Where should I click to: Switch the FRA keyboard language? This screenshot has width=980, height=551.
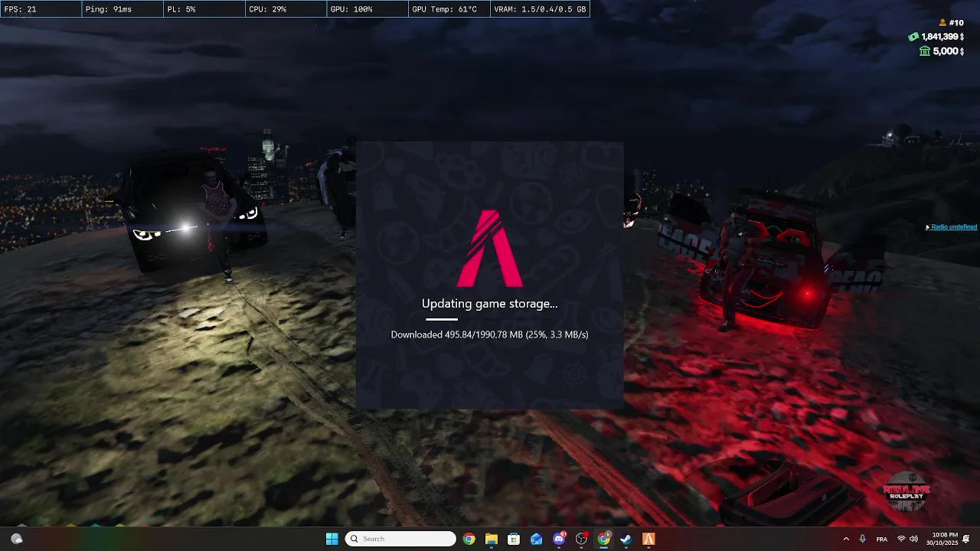(882, 539)
